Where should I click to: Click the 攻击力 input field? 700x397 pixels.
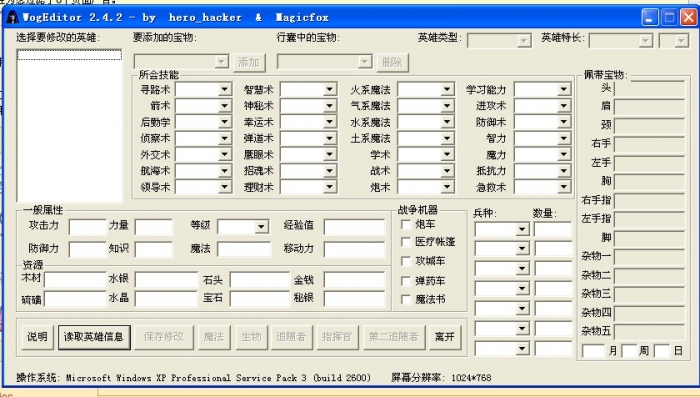tap(88, 226)
